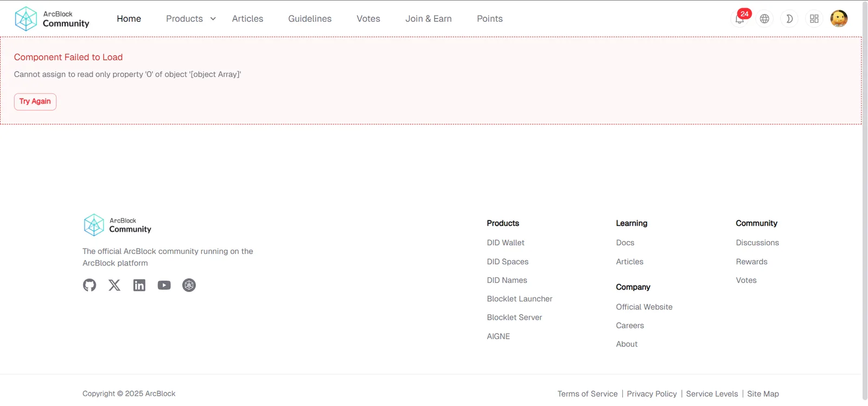Screen dimensions: 868x406
Task: Open the AIGNE footer link
Action: (499, 337)
